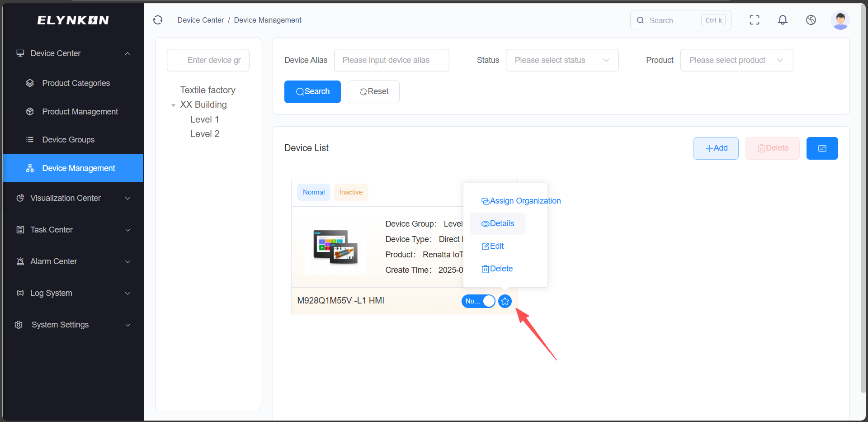The width and height of the screenshot is (868, 422).
Task: Click the refresh icon beside the breadcrumb
Action: pyautogui.click(x=158, y=20)
